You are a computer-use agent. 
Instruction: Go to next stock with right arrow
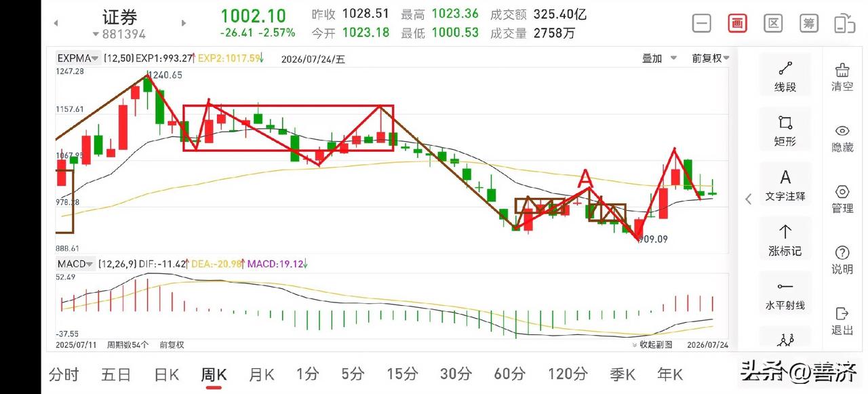click(184, 23)
